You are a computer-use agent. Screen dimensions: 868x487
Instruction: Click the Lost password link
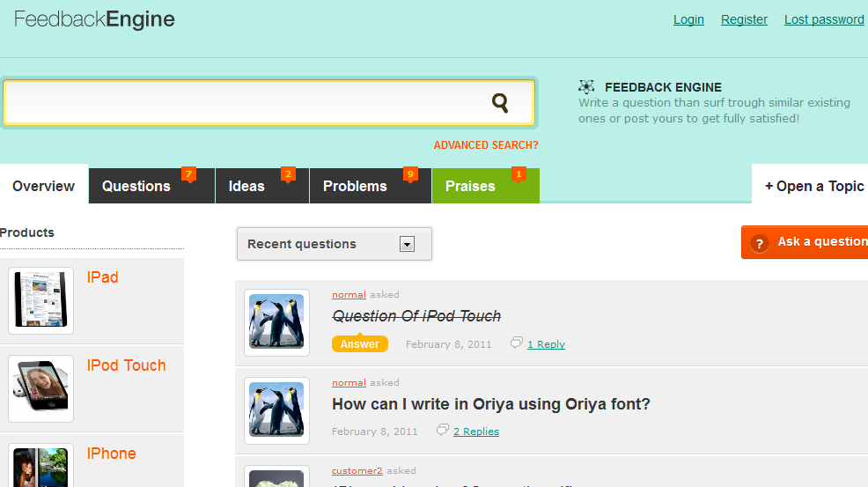click(824, 19)
